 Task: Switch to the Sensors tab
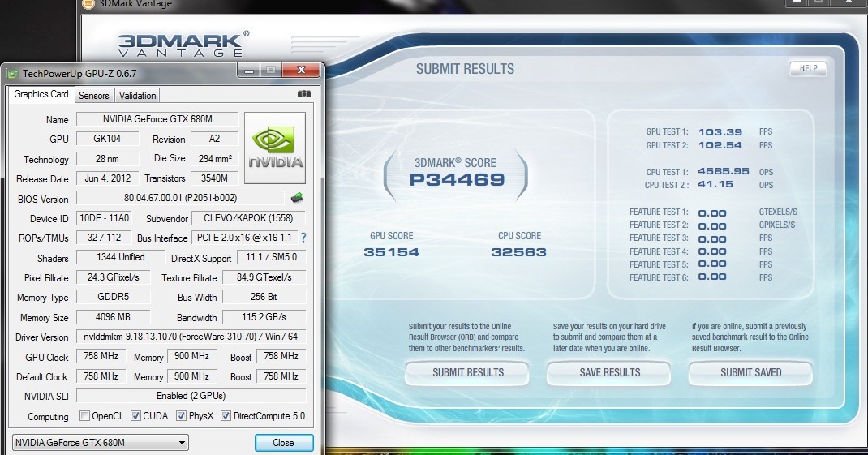(x=93, y=95)
